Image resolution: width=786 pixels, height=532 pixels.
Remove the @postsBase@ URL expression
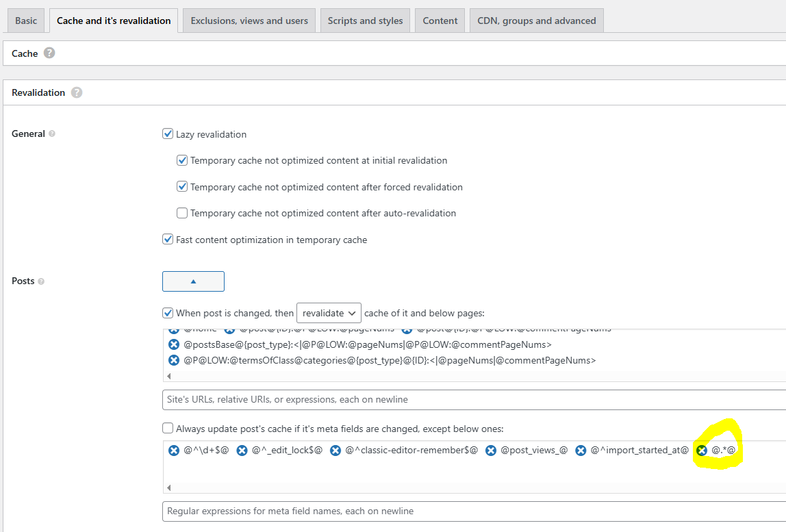tap(174, 344)
